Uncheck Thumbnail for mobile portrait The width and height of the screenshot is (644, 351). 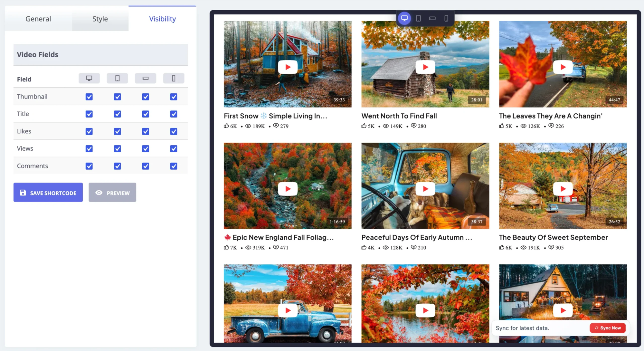pyautogui.click(x=174, y=97)
